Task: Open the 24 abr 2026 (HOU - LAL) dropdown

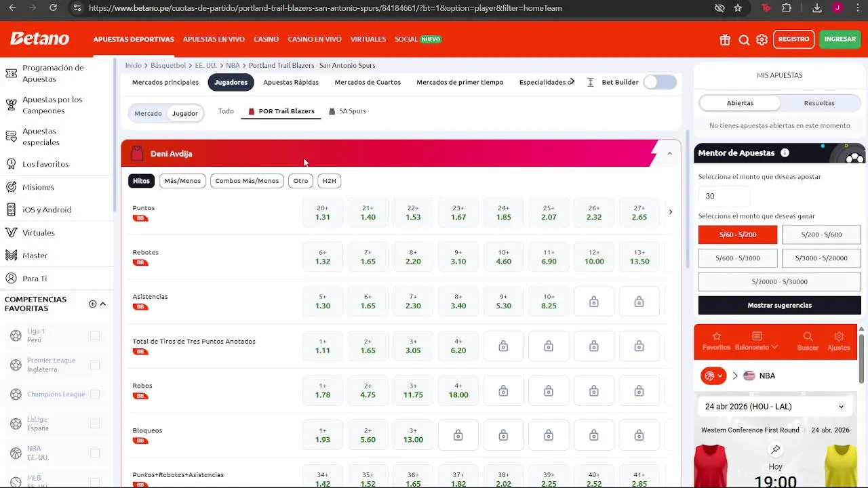Action: pyautogui.click(x=776, y=407)
